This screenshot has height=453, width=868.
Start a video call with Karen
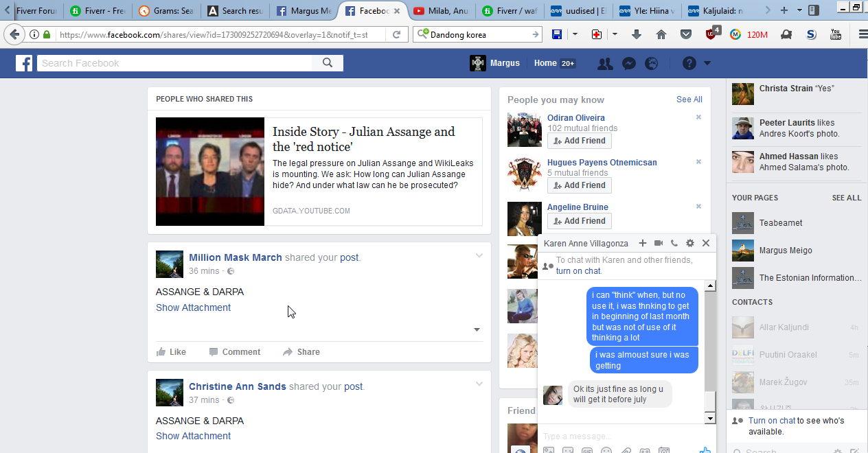tap(659, 243)
